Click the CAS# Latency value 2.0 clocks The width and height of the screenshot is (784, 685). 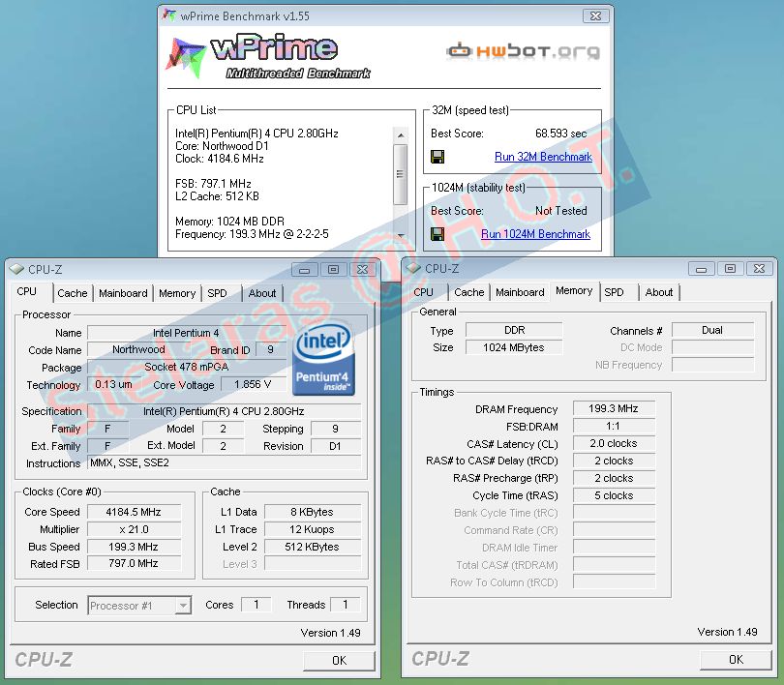pos(614,444)
